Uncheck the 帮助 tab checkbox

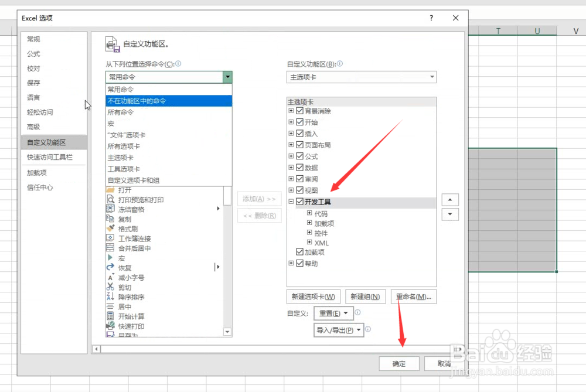click(x=299, y=264)
